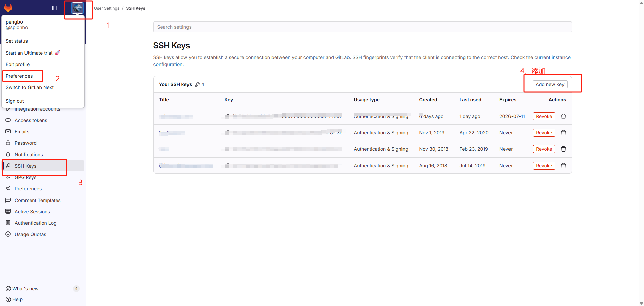Image resolution: width=644 pixels, height=306 pixels.
Task: Select Preferences from the user menu
Action: [19, 76]
